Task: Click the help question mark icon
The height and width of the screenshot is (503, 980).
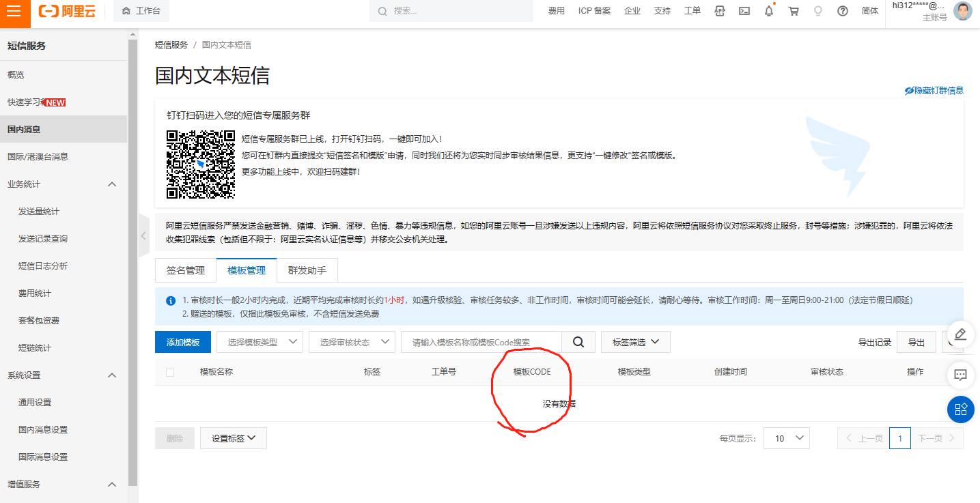Action: tap(843, 11)
